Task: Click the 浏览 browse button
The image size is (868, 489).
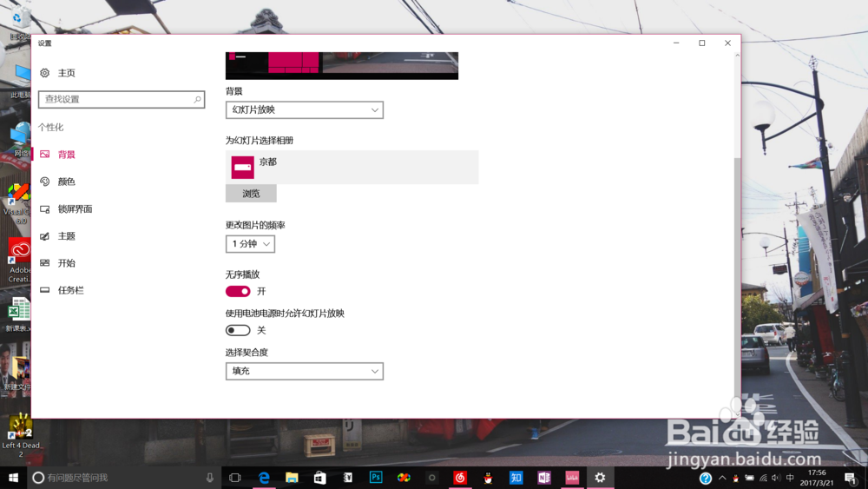Action: (x=251, y=194)
